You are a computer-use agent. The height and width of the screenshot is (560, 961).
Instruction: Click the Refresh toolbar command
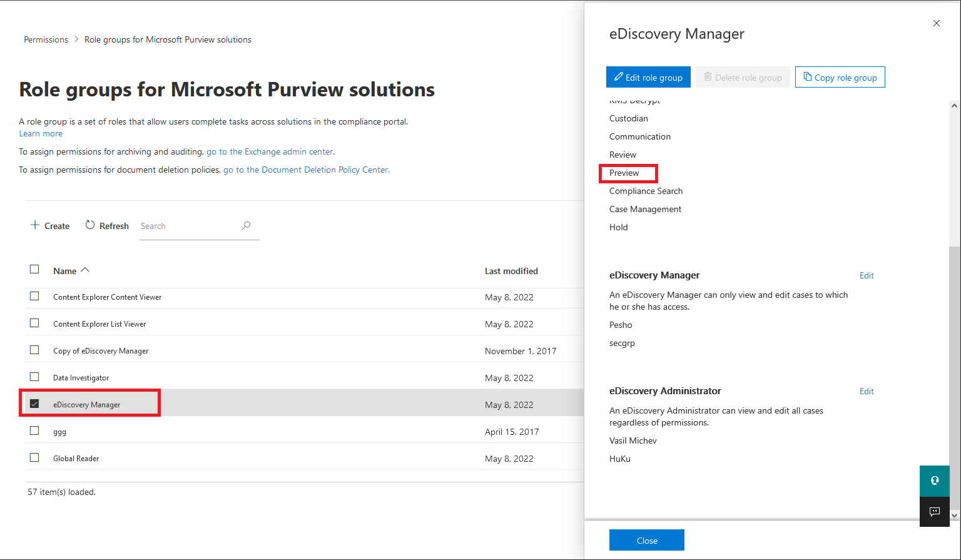(x=107, y=226)
